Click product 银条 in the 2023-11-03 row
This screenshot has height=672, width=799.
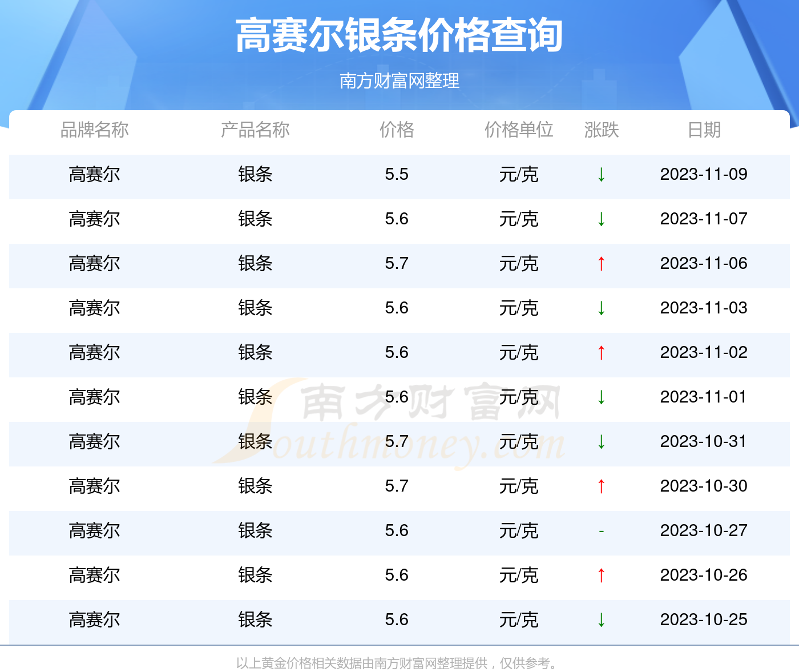point(255,308)
